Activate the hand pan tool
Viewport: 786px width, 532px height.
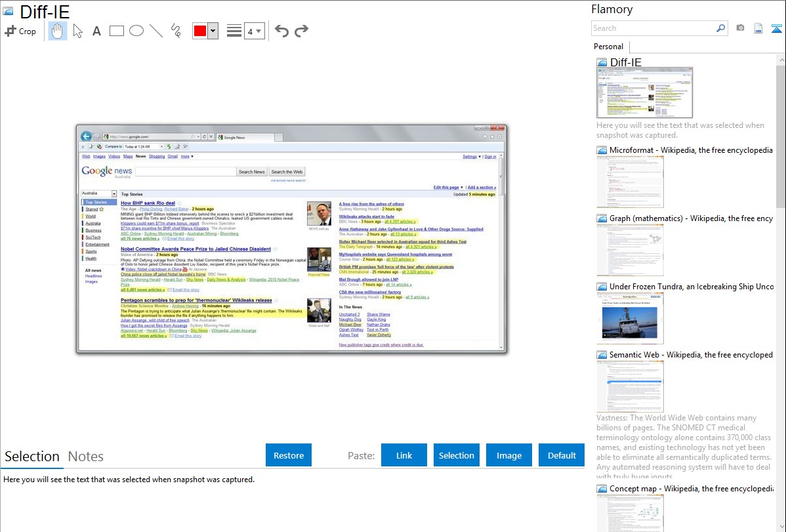(57, 31)
